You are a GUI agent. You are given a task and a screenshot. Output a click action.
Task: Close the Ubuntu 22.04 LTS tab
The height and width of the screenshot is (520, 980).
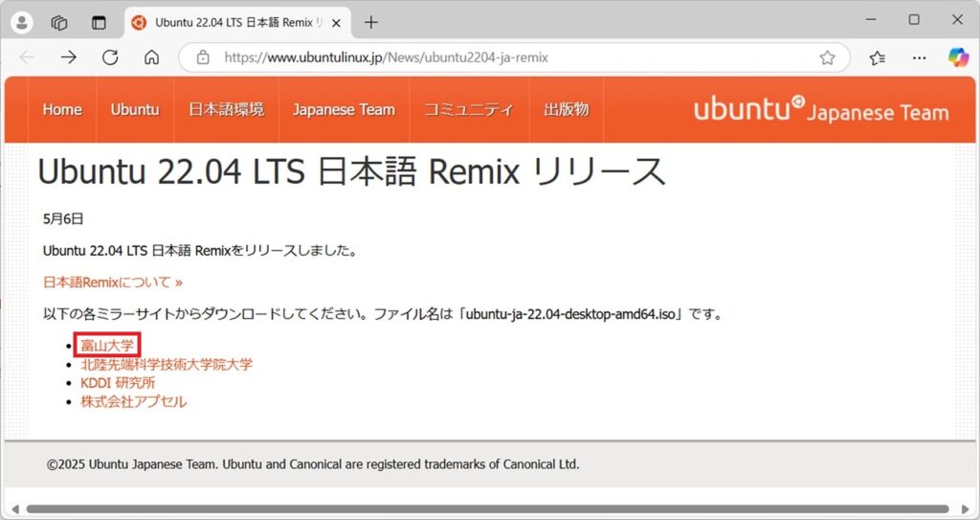[336, 23]
